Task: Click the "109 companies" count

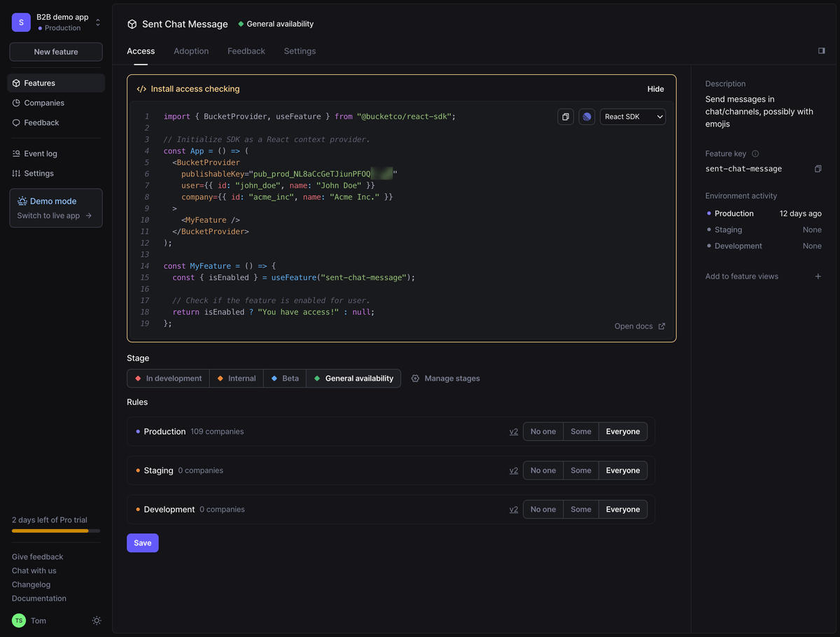Action: [x=217, y=432]
